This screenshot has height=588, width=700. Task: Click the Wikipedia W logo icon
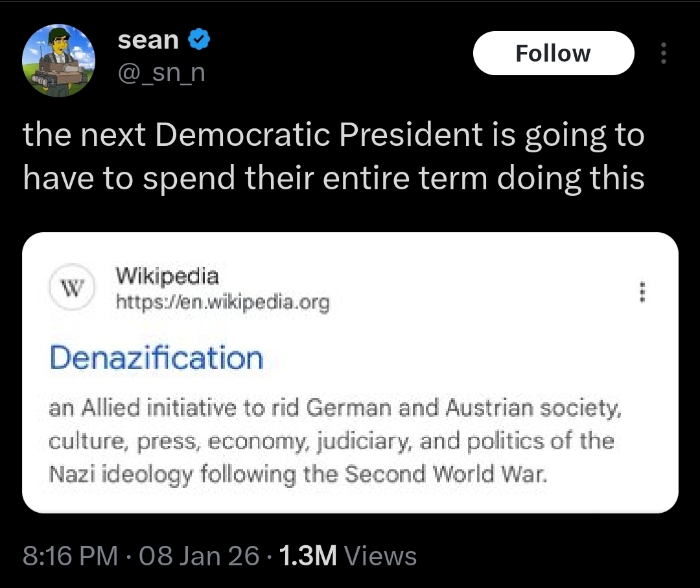(x=73, y=287)
